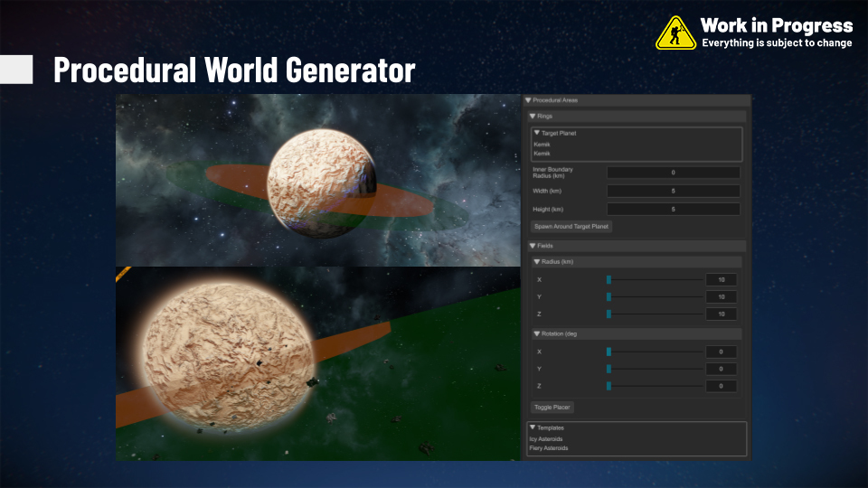Collapse the Templates list
Image resolution: width=868 pixels, height=488 pixels.
(533, 427)
